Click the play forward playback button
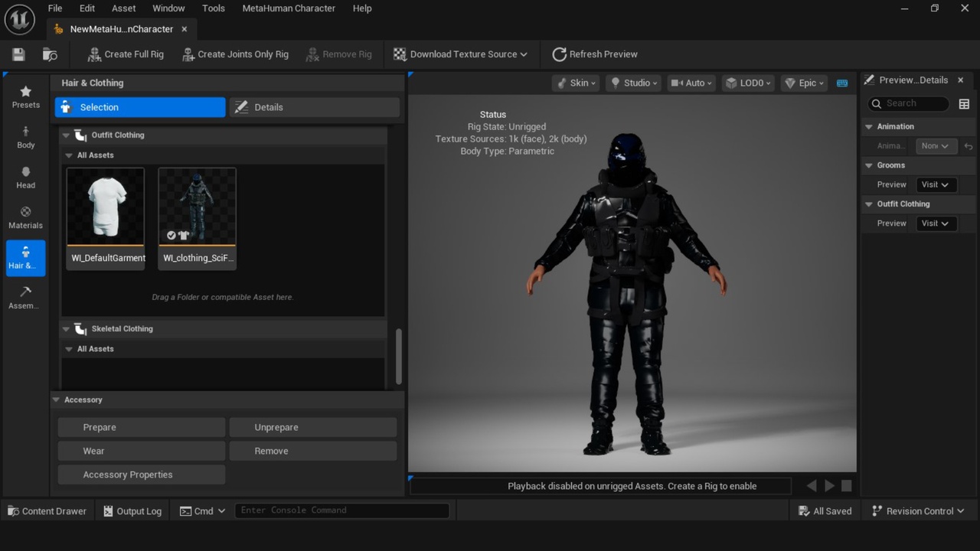The height and width of the screenshot is (551, 980). (829, 486)
